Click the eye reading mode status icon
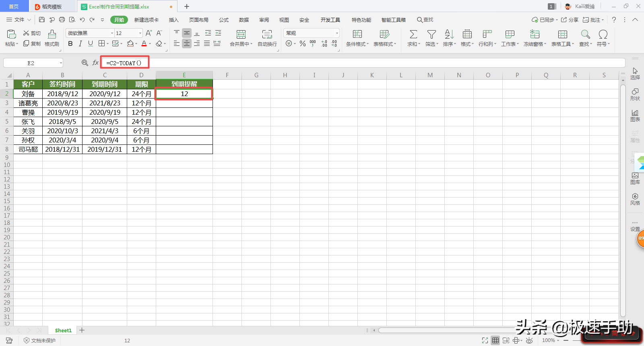The image size is (644, 346). coord(529,340)
